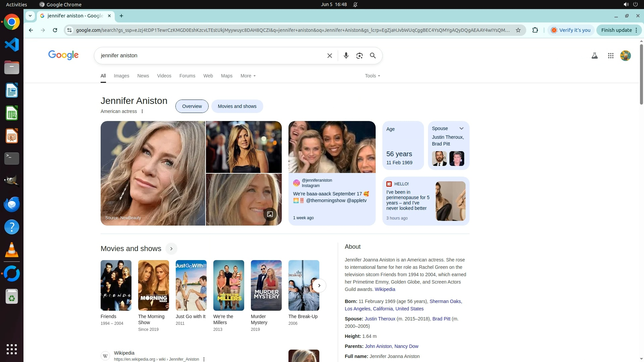Open the More search filters dropdown

(x=248, y=76)
